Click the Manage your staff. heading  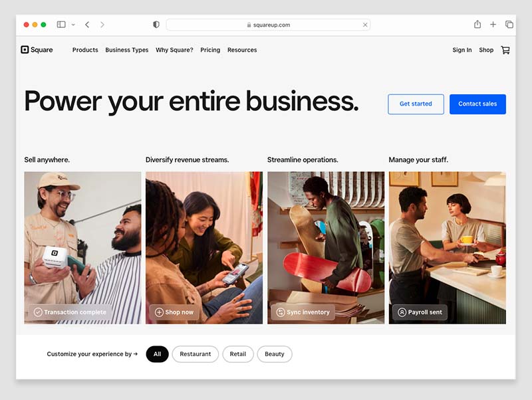coord(418,159)
